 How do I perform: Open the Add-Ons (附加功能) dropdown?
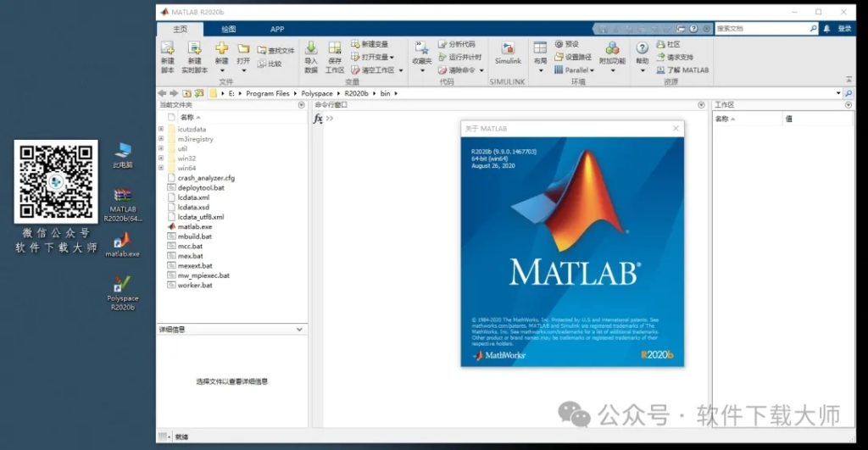pyautogui.click(x=613, y=71)
